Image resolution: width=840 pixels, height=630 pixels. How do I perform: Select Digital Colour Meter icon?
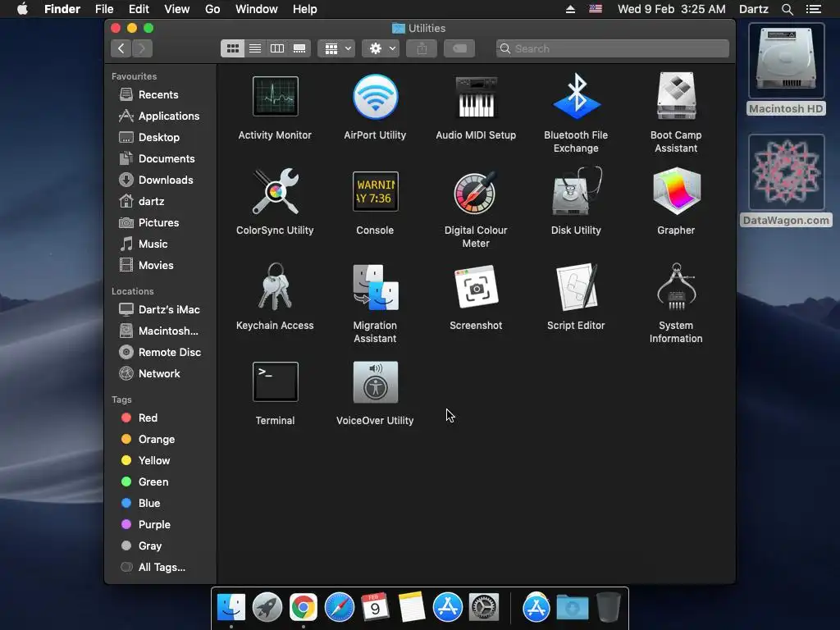(x=476, y=192)
